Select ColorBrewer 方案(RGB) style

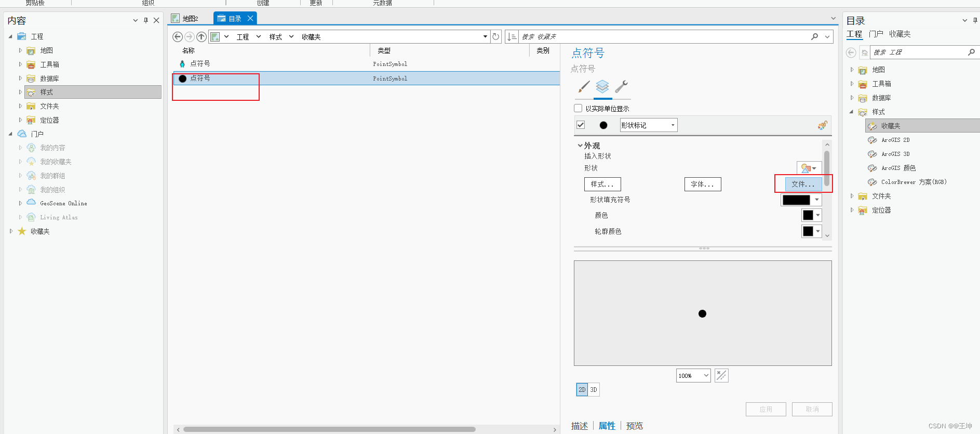pos(914,182)
